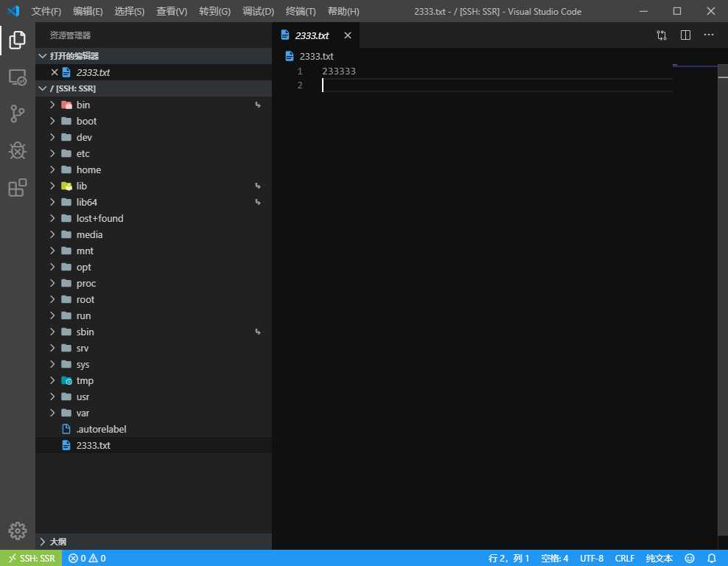Viewport: 728px width, 566px height.
Task: Expand the root folder
Action: 154,300
